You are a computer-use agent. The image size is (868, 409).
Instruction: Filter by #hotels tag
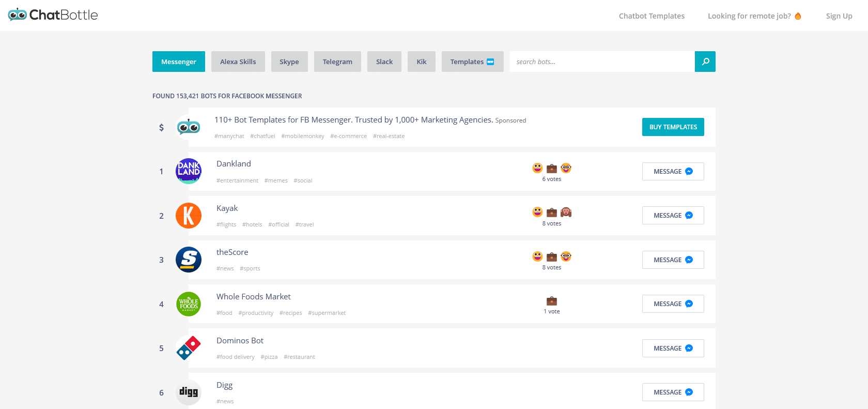pos(252,225)
